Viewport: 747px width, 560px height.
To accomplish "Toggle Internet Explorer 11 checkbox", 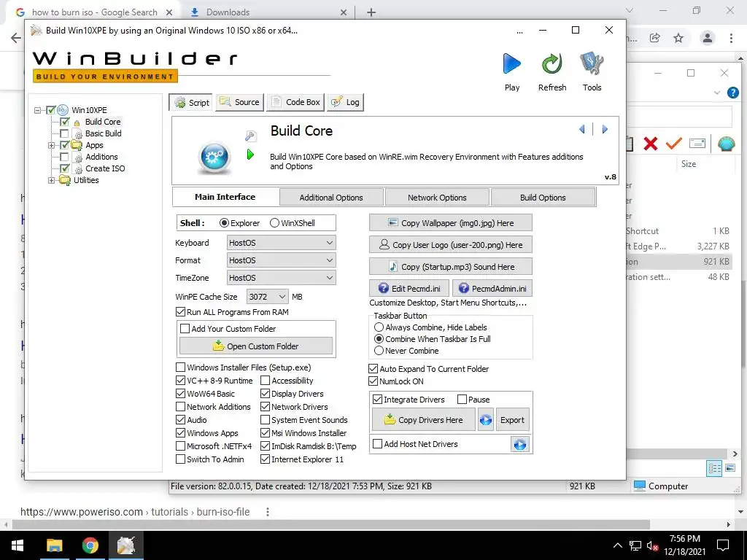I will point(266,459).
